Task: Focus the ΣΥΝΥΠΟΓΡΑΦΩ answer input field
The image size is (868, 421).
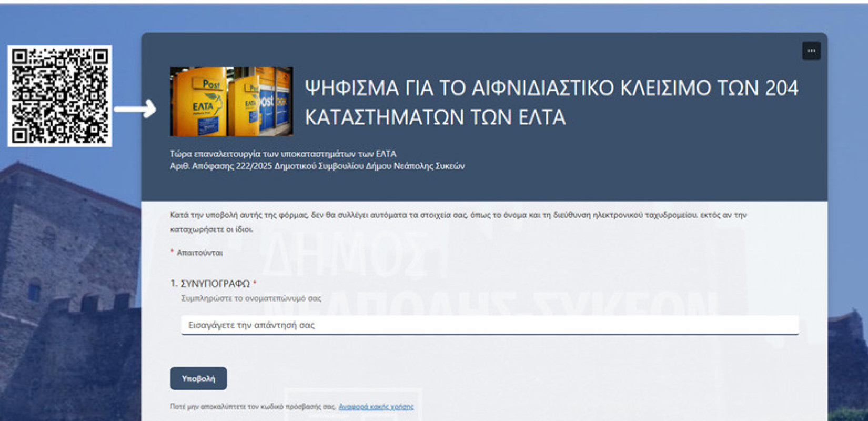Action: [490, 325]
